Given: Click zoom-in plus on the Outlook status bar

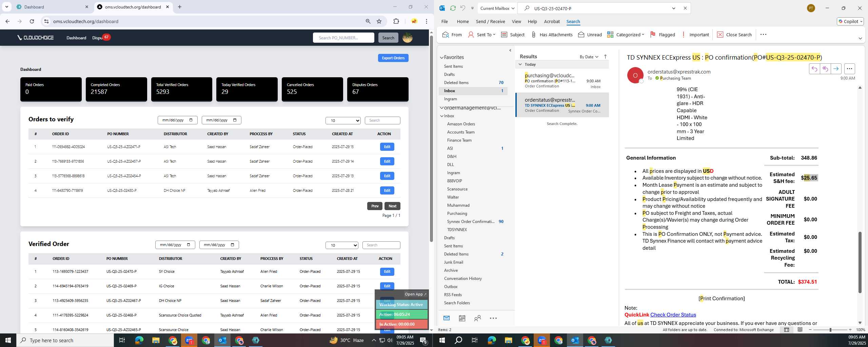Looking at the screenshot, I should point(850,330).
